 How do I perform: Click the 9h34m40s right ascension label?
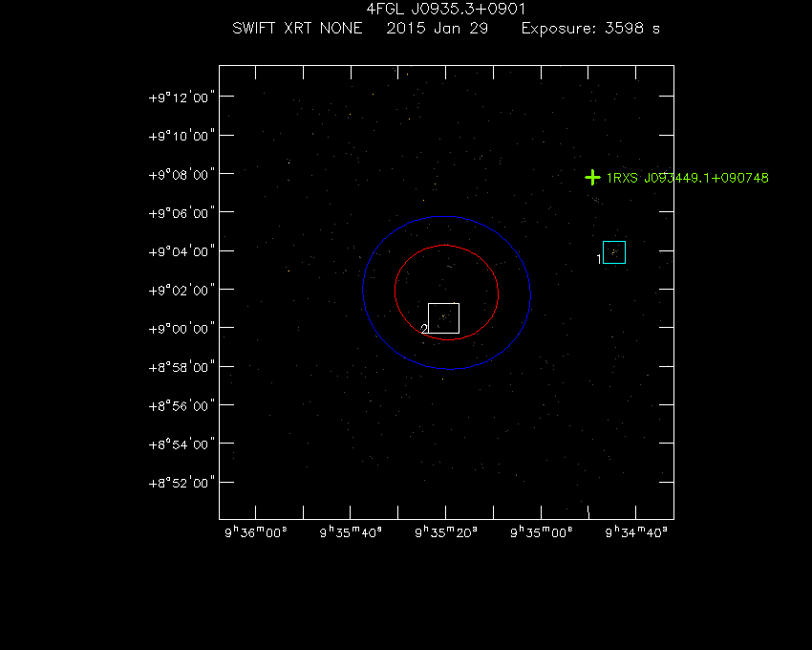[x=636, y=532]
